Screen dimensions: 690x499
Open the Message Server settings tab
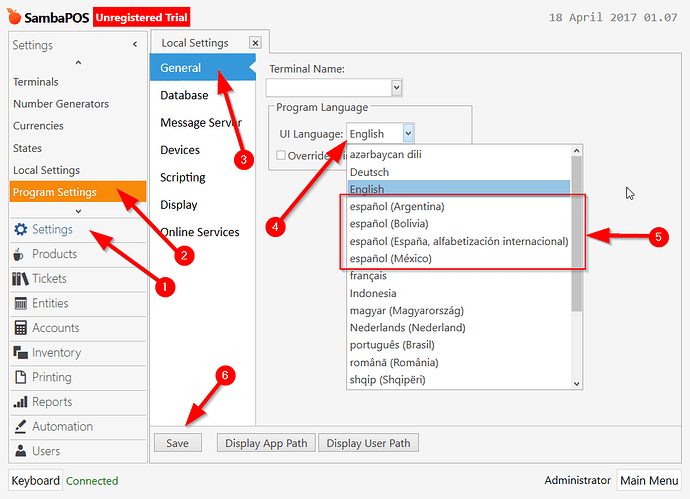(202, 122)
